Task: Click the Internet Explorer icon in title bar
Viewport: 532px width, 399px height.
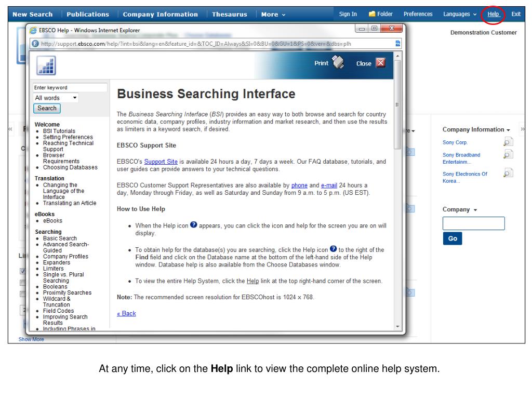Action: [x=33, y=30]
